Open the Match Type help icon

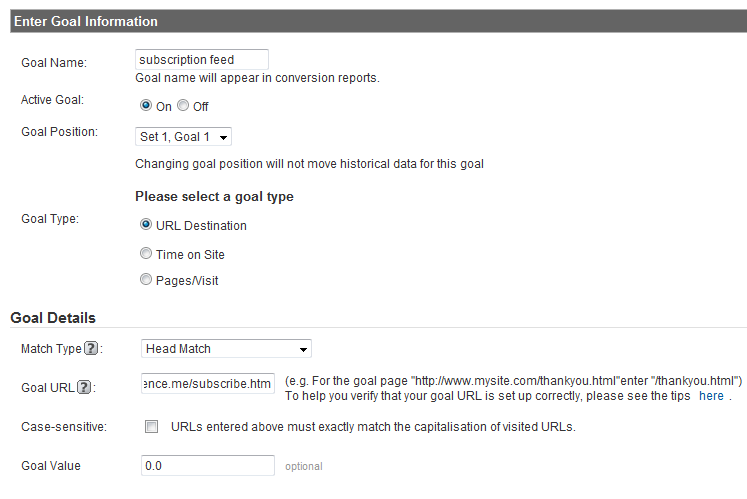91,348
